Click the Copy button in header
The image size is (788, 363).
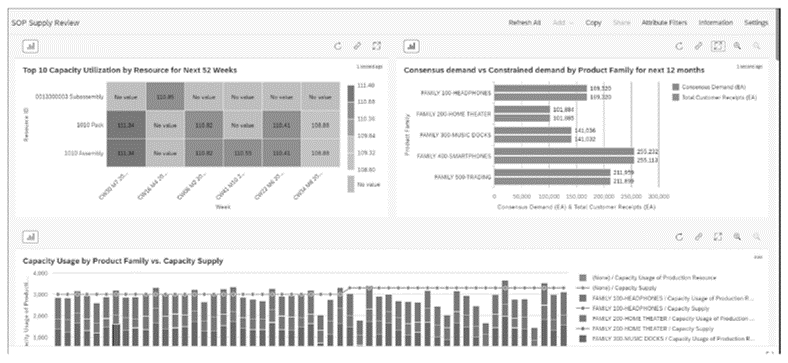click(x=593, y=23)
